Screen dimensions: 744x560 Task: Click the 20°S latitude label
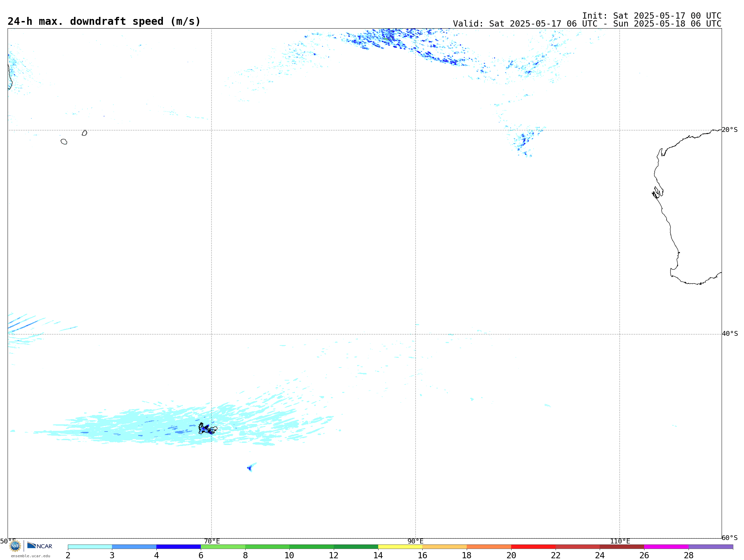[x=730, y=130]
